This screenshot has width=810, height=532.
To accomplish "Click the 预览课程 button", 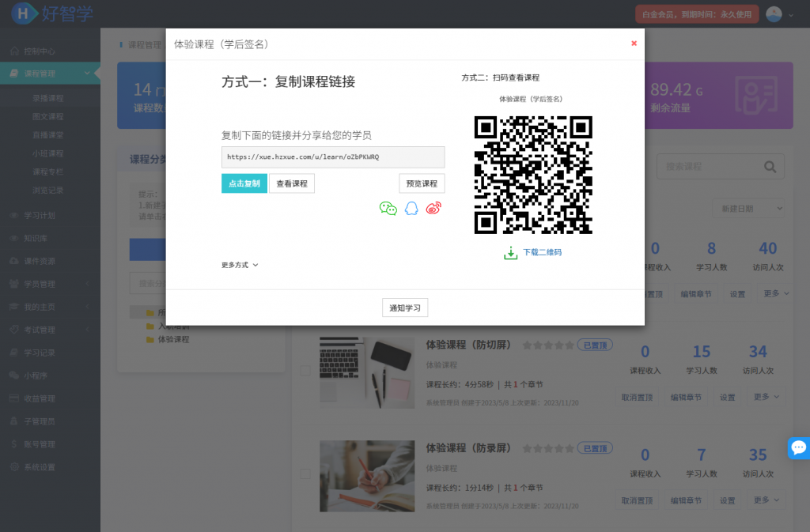I will (422, 183).
